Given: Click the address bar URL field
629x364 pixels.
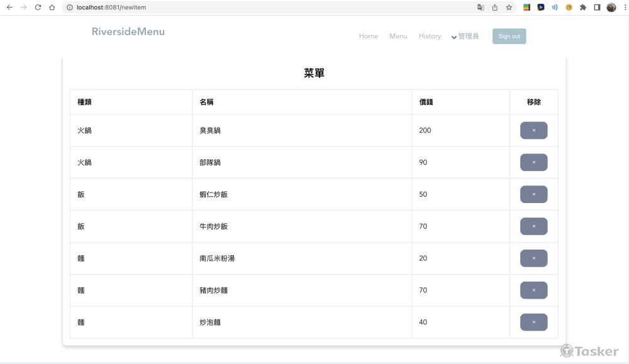Looking at the screenshot, I should (x=252, y=8).
